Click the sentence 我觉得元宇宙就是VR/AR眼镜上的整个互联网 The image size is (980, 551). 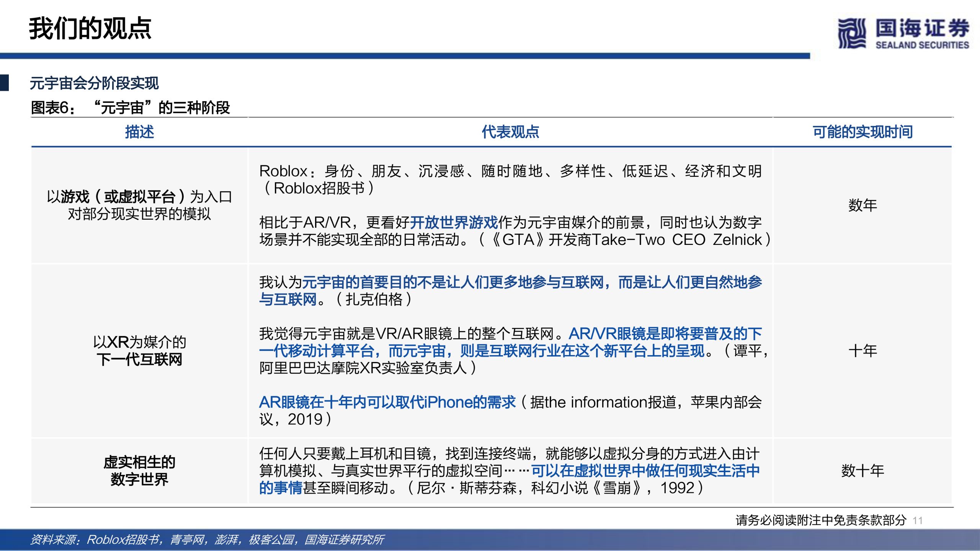click(x=406, y=334)
